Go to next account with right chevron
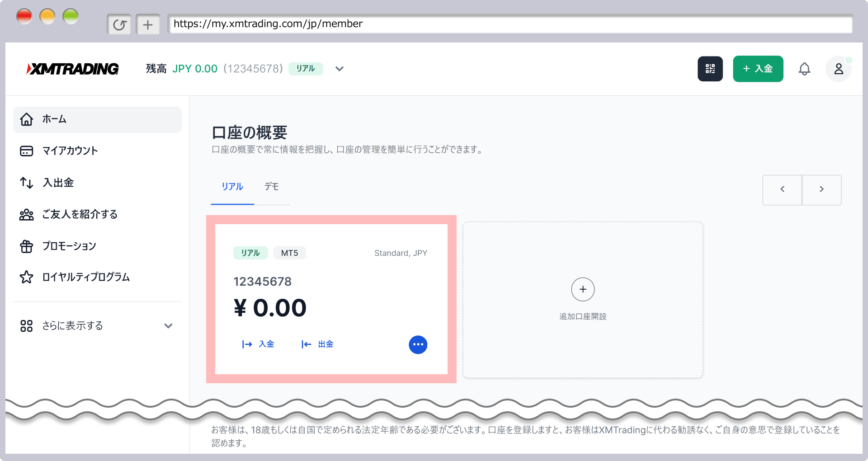This screenshot has height=461, width=868. pos(821,189)
